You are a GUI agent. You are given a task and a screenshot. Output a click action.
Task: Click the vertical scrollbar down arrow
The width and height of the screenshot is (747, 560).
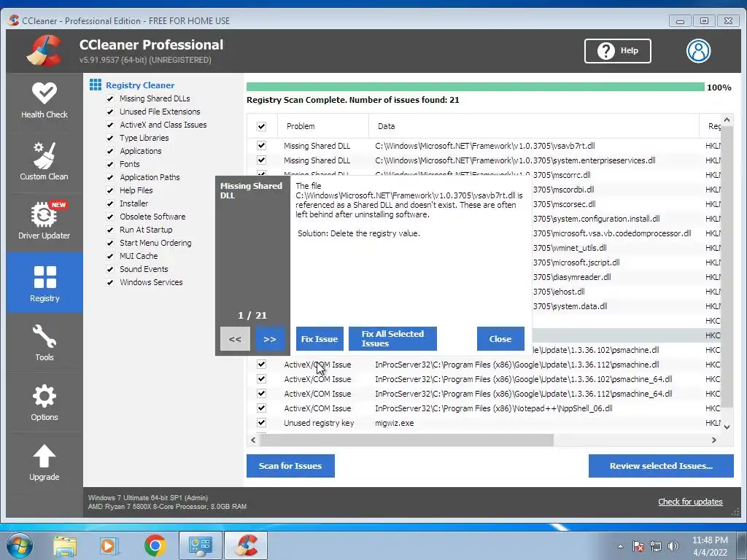(x=727, y=427)
